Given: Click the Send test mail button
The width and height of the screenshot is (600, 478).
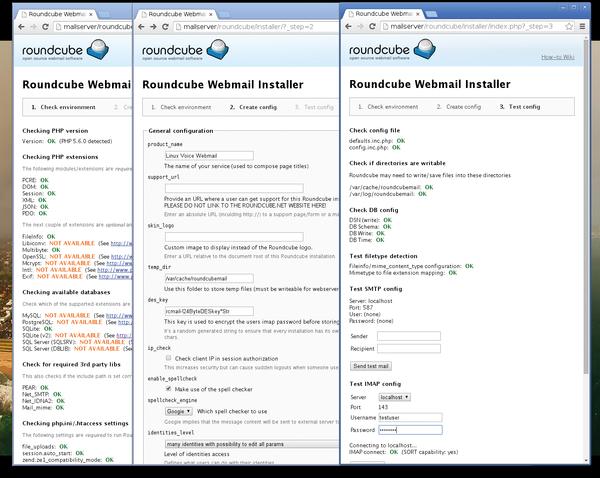Looking at the screenshot, I should pos(371,366).
